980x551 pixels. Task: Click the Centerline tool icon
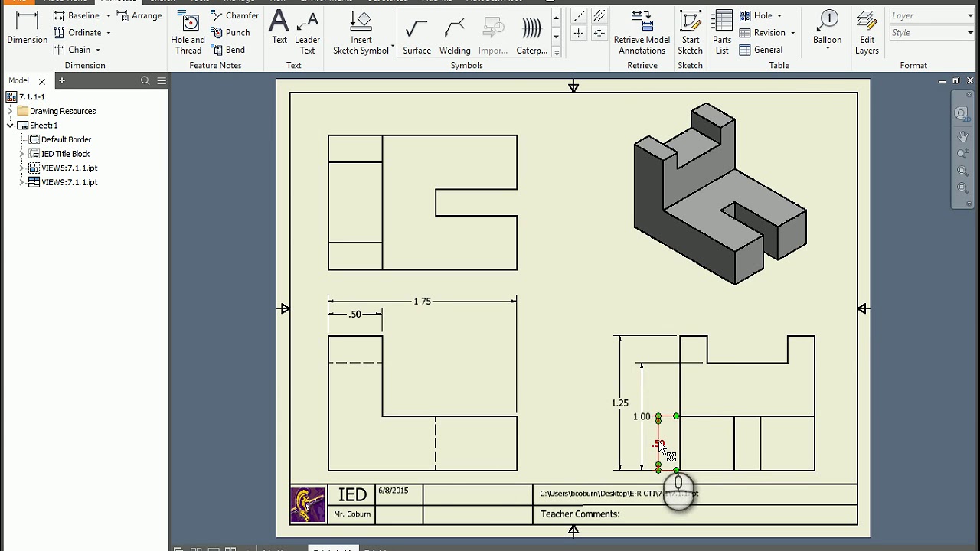[x=579, y=15]
